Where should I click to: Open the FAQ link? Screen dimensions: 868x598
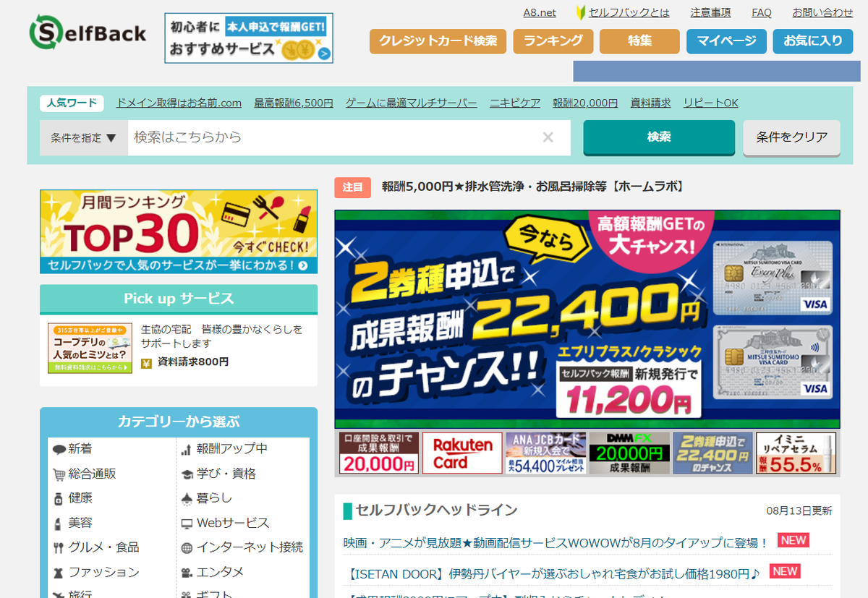click(762, 13)
